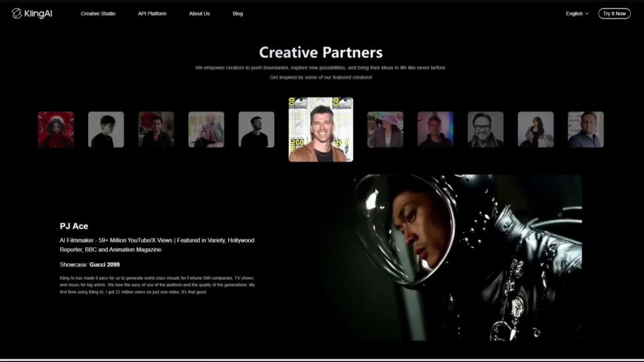This screenshot has height=362, width=644.
Task: Open the Creative Studio menu item
Action: pyautogui.click(x=98, y=14)
